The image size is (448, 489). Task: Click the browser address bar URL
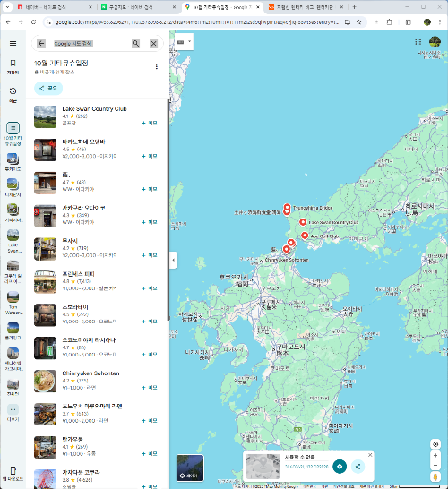(196, 21)
